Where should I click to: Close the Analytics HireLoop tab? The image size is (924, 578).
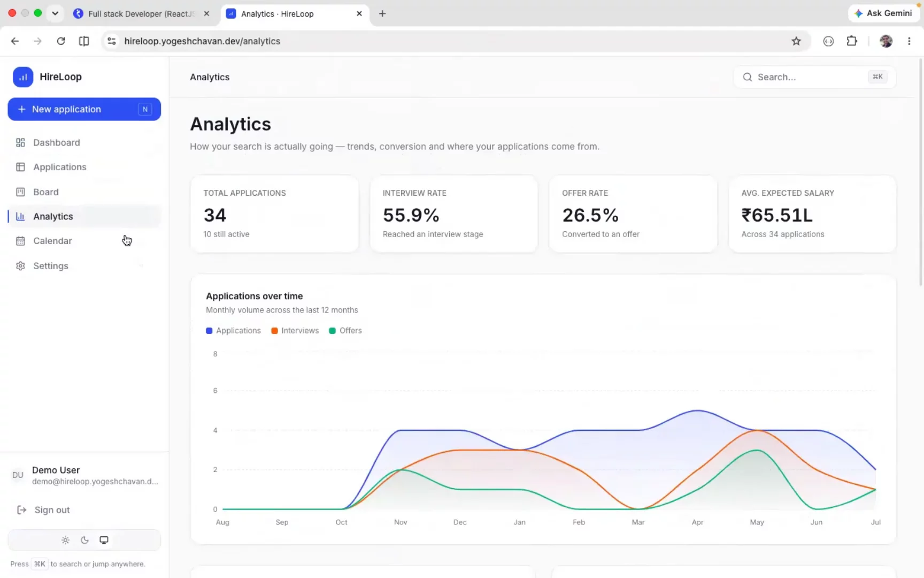[359, 13]
